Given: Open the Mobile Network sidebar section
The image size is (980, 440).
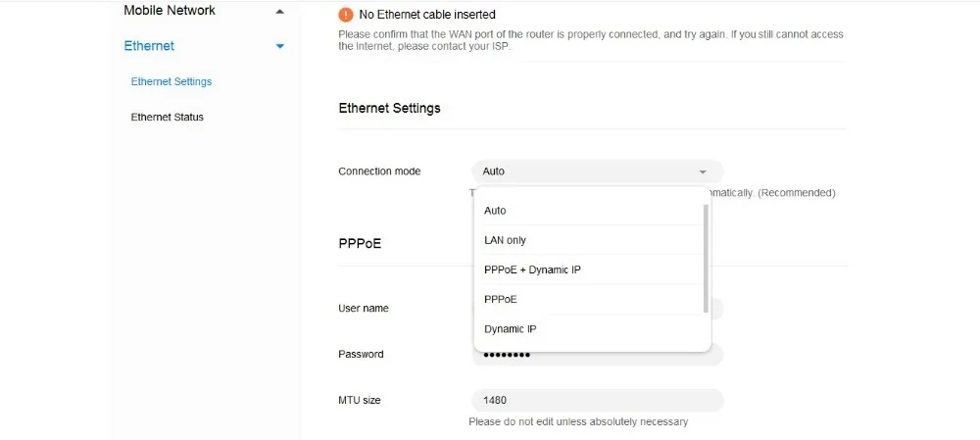Looking at the screenshot, I should pyautogui.click(x=170, y=11).
